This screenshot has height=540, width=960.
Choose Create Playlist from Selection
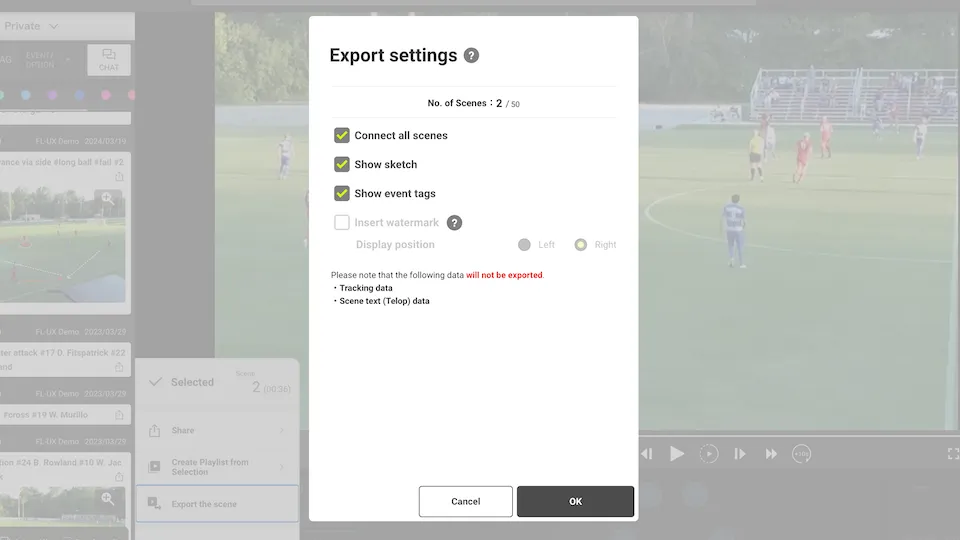[217, 467]
